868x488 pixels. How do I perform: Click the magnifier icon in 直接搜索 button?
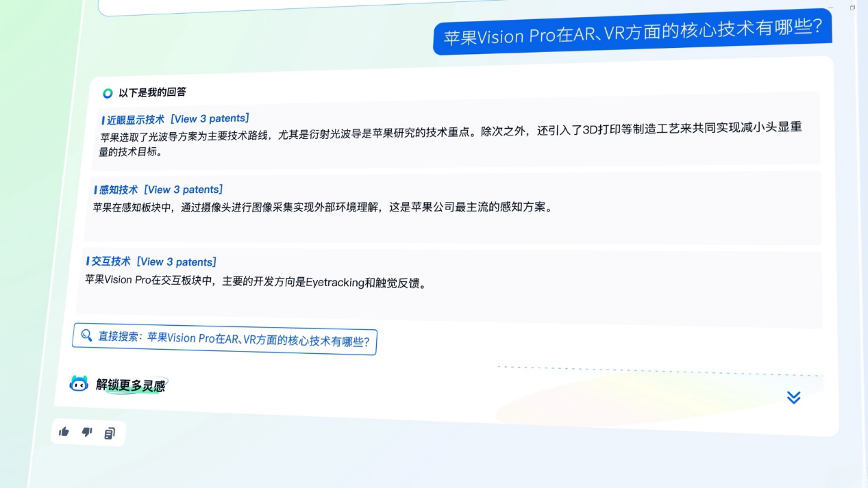86,335
